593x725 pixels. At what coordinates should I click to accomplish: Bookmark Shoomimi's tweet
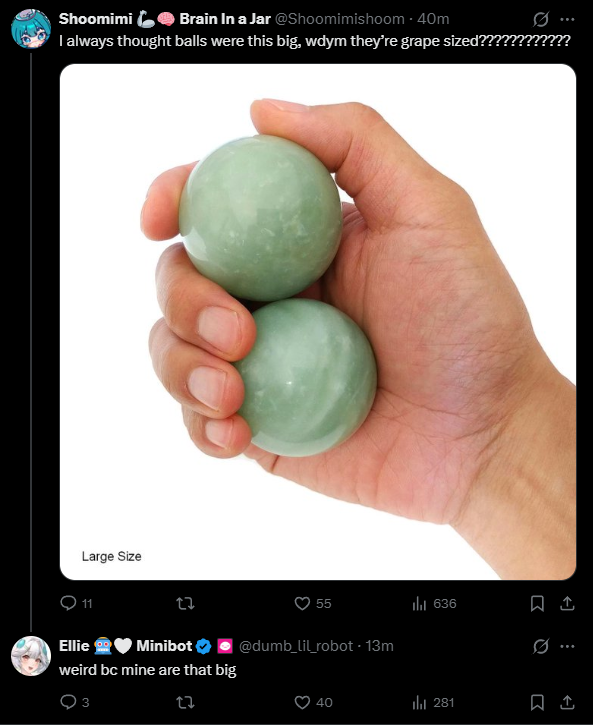(x=537, y=603)
